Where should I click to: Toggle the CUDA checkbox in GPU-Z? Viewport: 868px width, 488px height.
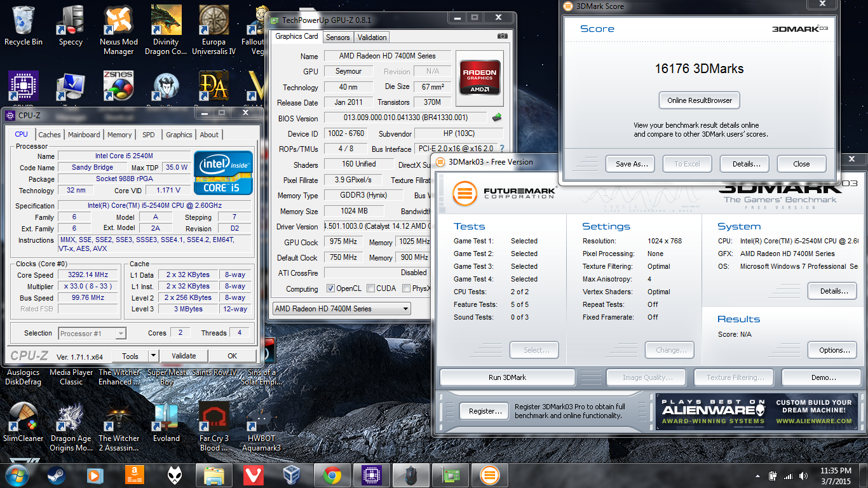(x=370, y=288)
